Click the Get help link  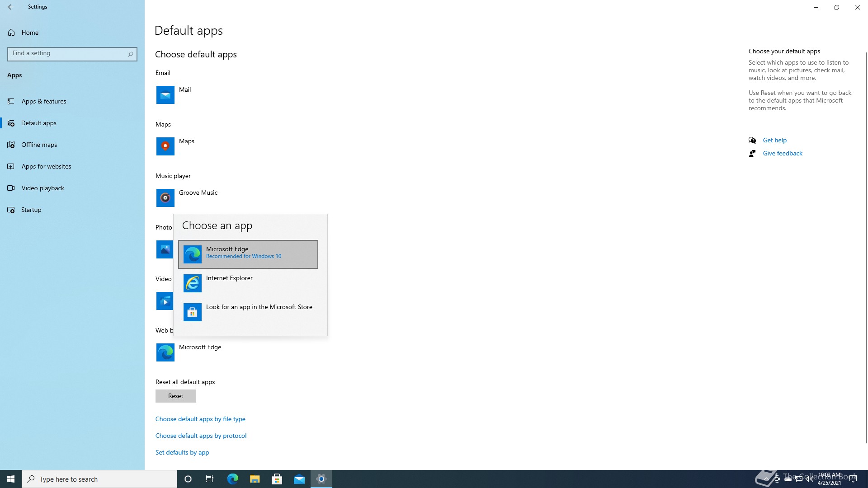[x=774, y=140]
